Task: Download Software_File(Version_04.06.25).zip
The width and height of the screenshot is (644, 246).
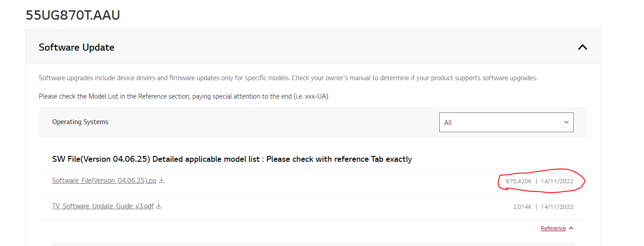Action: pyautogui.click(x=104, y=181)
